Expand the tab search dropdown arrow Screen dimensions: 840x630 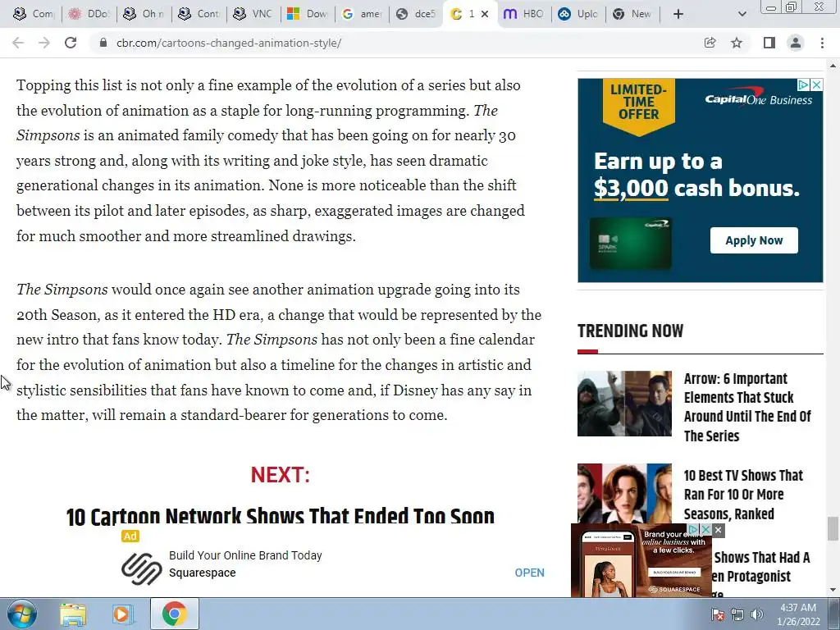click(x=742, y=14)
